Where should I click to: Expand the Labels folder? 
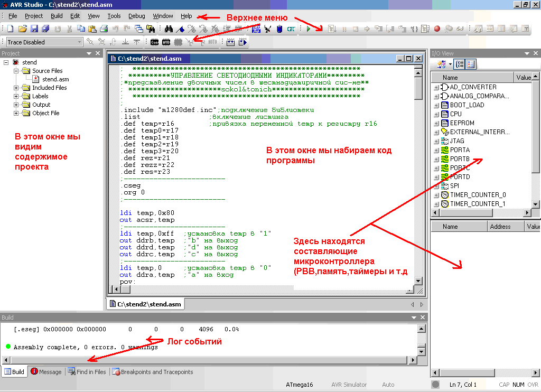click(16, 96)
